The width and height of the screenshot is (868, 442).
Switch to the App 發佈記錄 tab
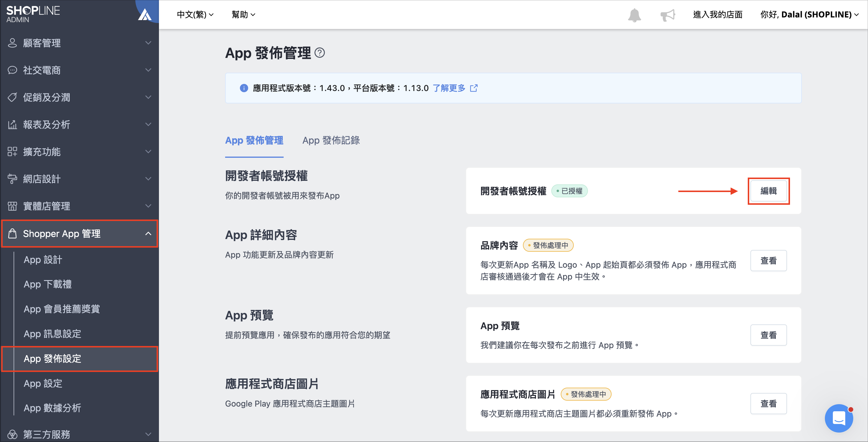pyautogui.click(x=331, y=140)
